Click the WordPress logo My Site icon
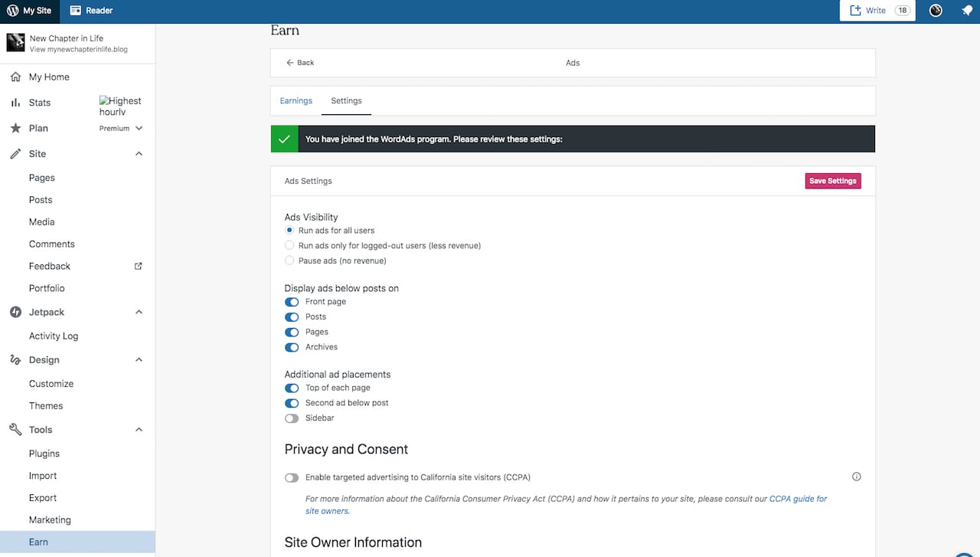 (x=12, y=11)
